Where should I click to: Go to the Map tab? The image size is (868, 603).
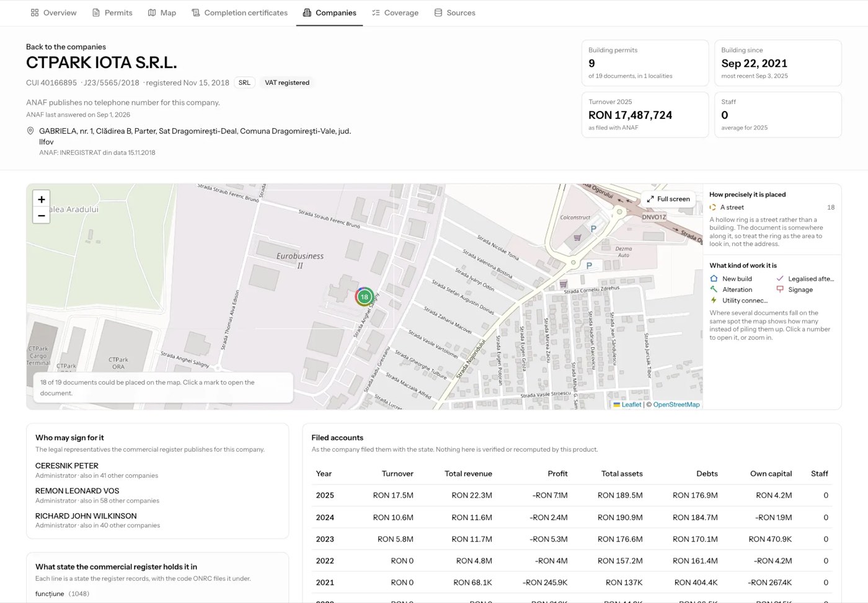point(162,12)
